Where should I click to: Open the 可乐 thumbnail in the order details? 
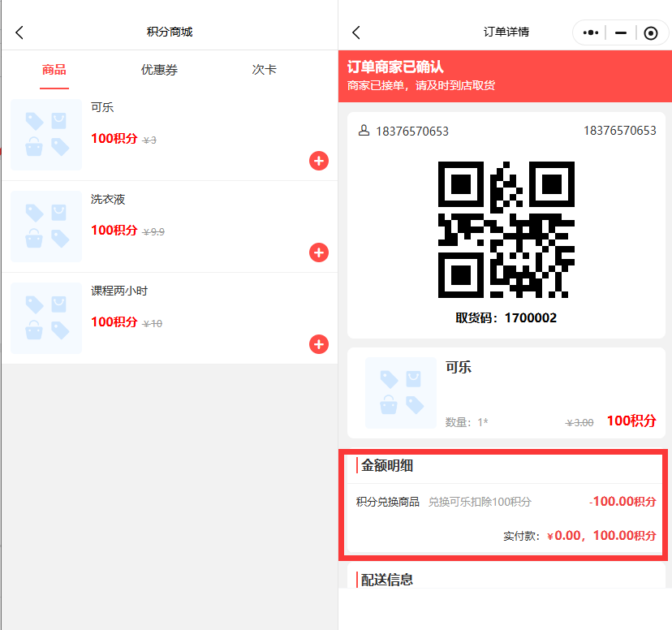click(x=401, y=393)
